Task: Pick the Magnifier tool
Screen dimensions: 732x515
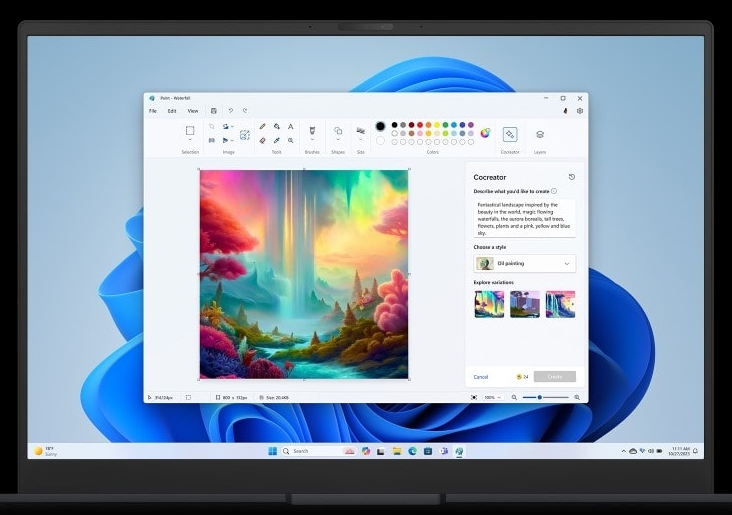Action: [x=291, y=140]
